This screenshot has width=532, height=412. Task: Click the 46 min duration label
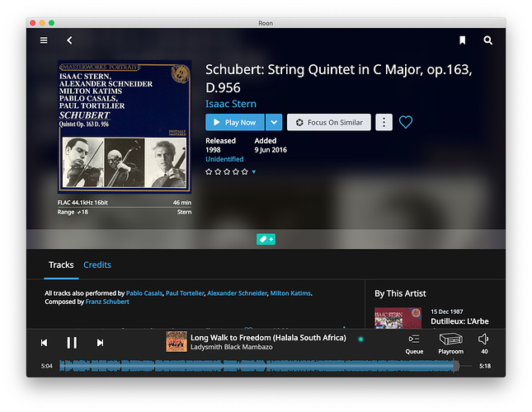click(182, 203)
